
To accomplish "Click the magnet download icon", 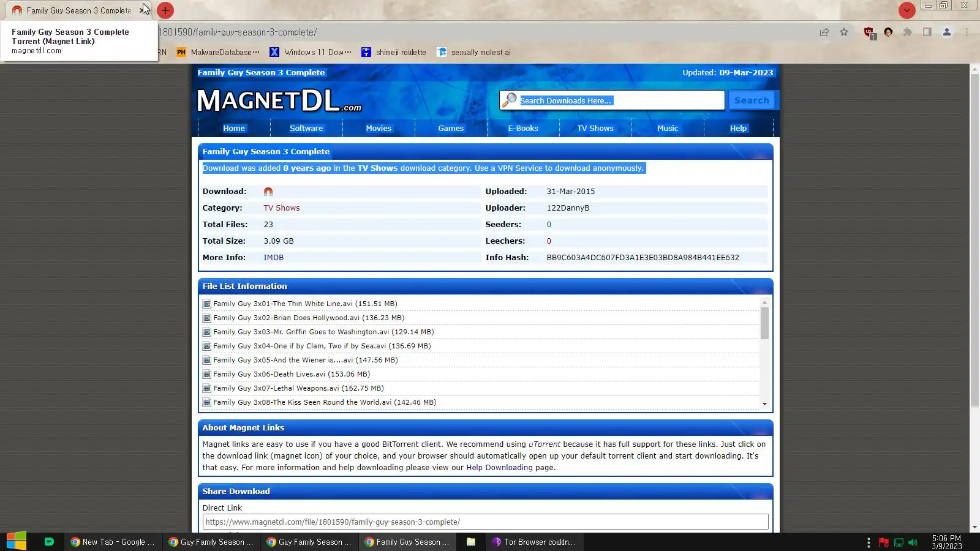I will 268,192.
